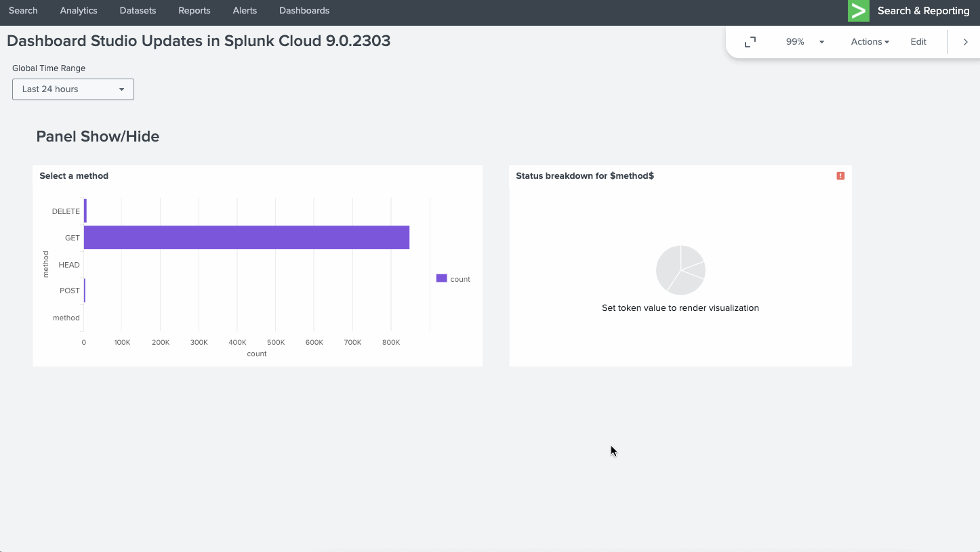Go to the Search tab
This screenshot has height=552, width=980.
(x=23, y=11)
